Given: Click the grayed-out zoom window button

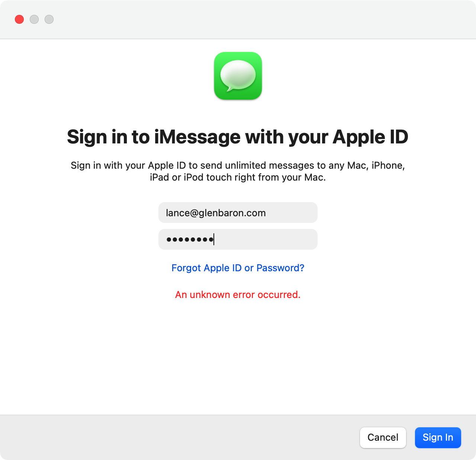Looking at the screenshot, I should tap(49, 19).
